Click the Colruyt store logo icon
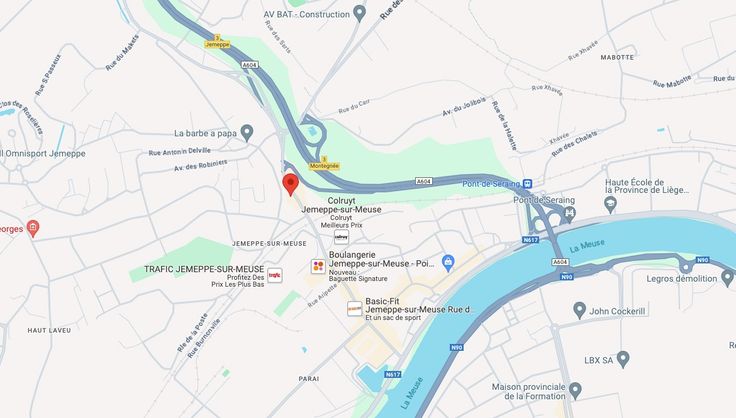The width and height of the screenshot is (736, 418). tap(341, 237)
